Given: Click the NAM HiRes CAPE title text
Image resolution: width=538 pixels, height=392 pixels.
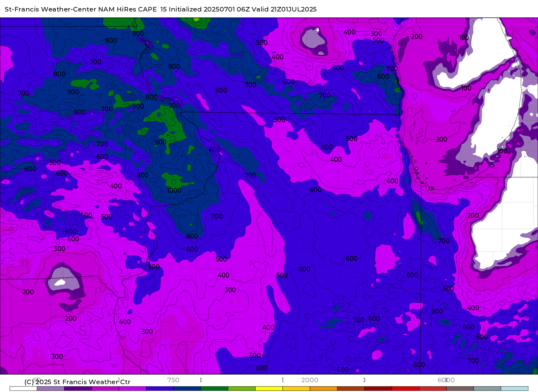Looking at the screenshot, I should (x=127, y=9).
